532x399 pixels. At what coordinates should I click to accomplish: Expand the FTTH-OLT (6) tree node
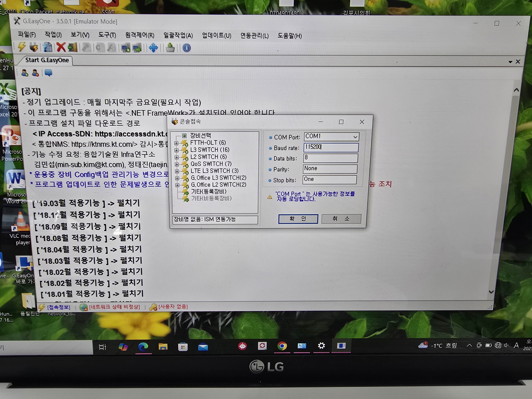tap(176, 143)
